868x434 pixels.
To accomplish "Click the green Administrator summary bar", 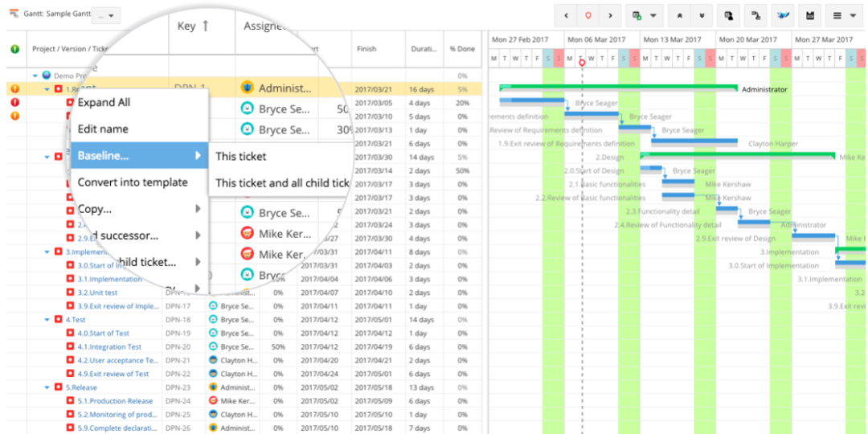I will click(x=618, y=88).
